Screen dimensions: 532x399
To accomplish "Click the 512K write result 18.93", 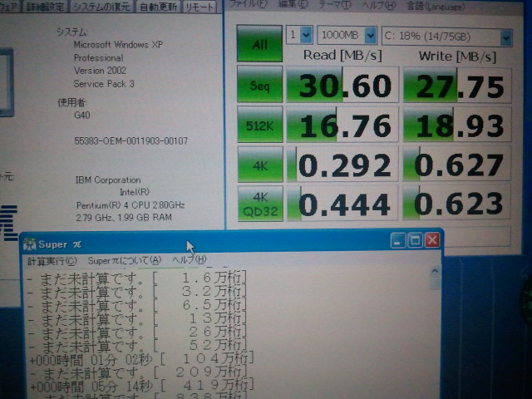I will [457, 125].
